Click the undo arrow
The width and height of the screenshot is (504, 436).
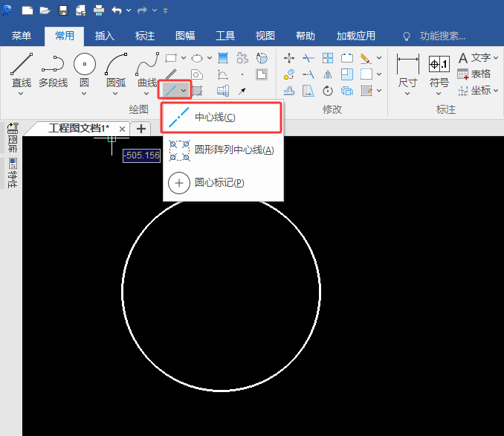click(117, 10)
